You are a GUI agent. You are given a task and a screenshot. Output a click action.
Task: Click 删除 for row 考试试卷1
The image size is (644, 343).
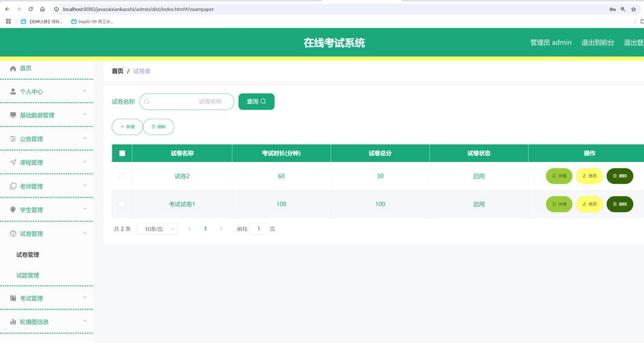[x=620, y=204]
